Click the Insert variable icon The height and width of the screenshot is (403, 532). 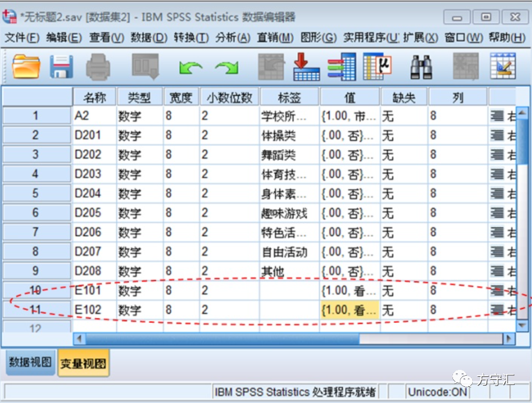(503, 66)
